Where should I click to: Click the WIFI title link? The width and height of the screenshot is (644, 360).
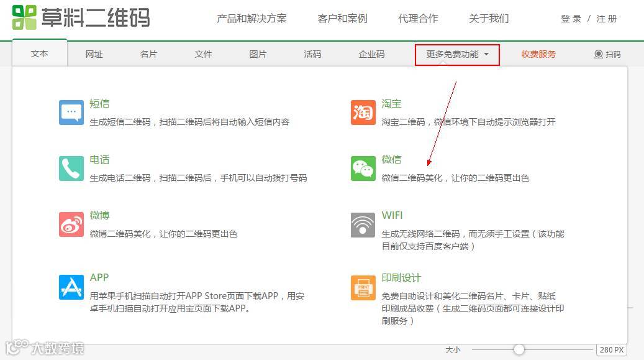coord(392,216)
